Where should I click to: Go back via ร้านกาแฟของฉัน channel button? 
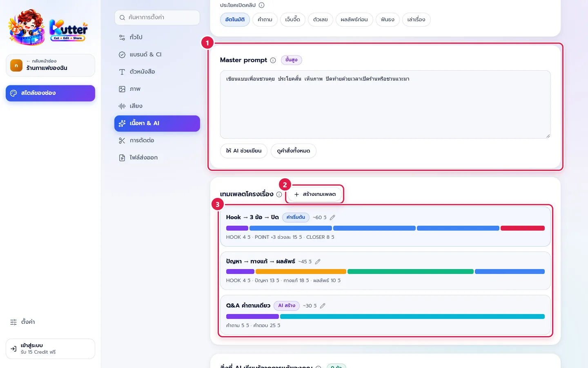tap(50, 65)
